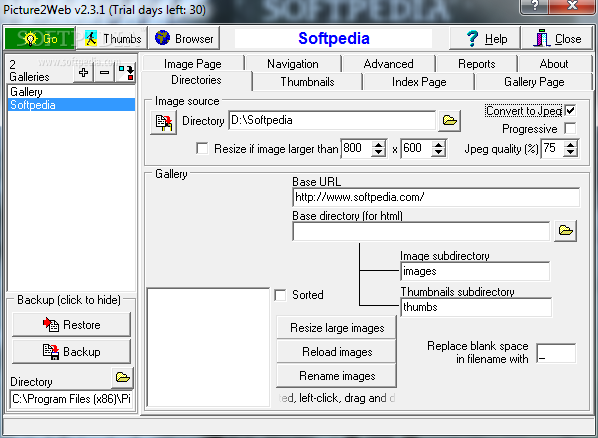
Task: Enable the Sorted checkbox
Action: click(280, 295)
